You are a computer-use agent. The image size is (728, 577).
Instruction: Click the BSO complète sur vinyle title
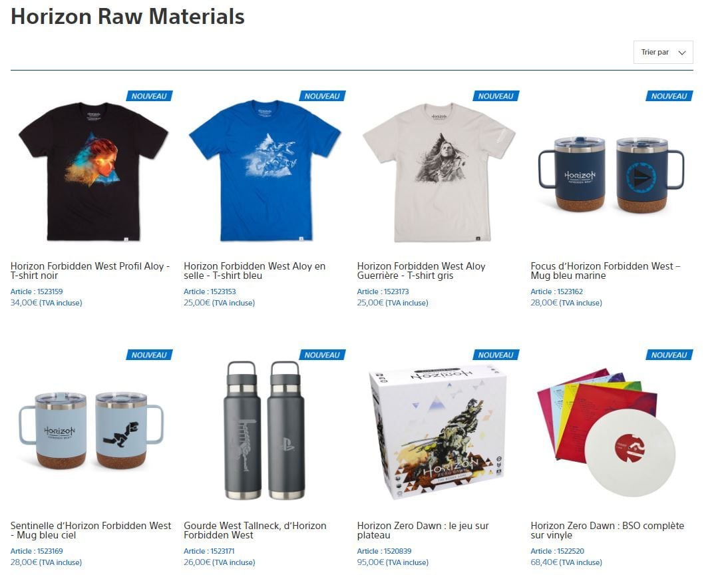click(608, 530)
